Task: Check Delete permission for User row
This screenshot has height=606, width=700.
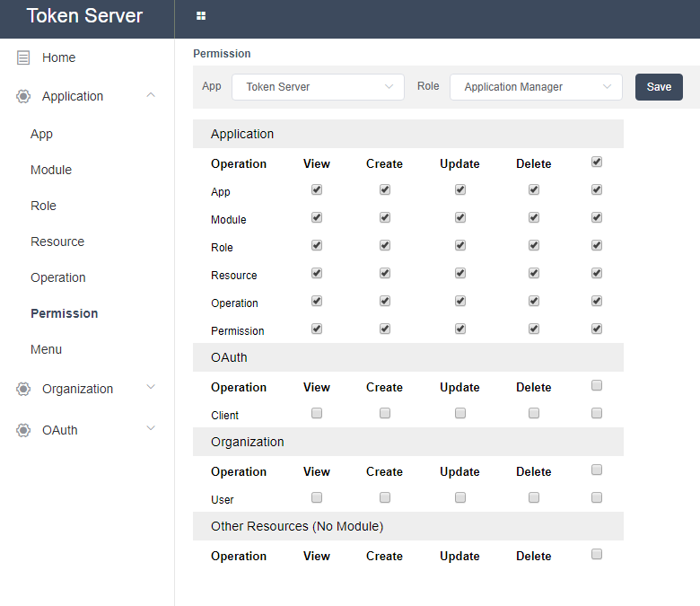Action: (x=534, y=497)
